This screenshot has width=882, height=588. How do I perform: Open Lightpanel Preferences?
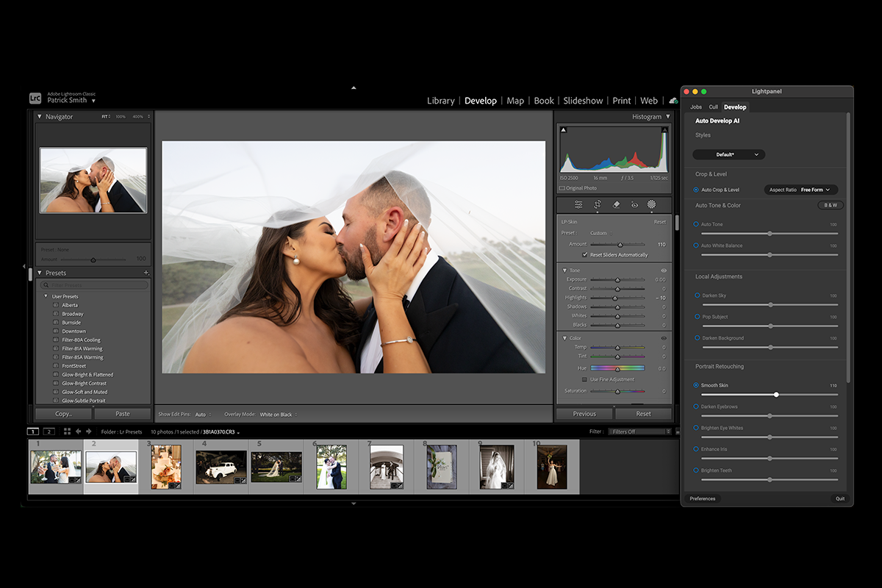[703, 498]
